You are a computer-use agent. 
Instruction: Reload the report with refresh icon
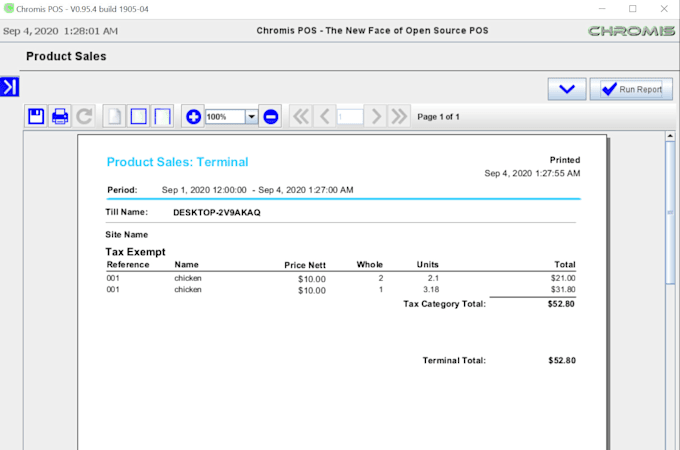click(x=84, y=116)
